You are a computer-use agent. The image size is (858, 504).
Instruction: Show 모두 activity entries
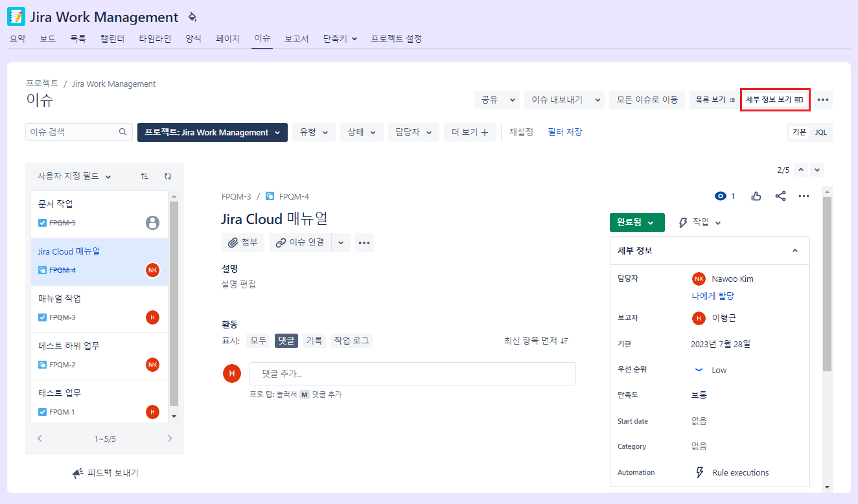(258, 341)
